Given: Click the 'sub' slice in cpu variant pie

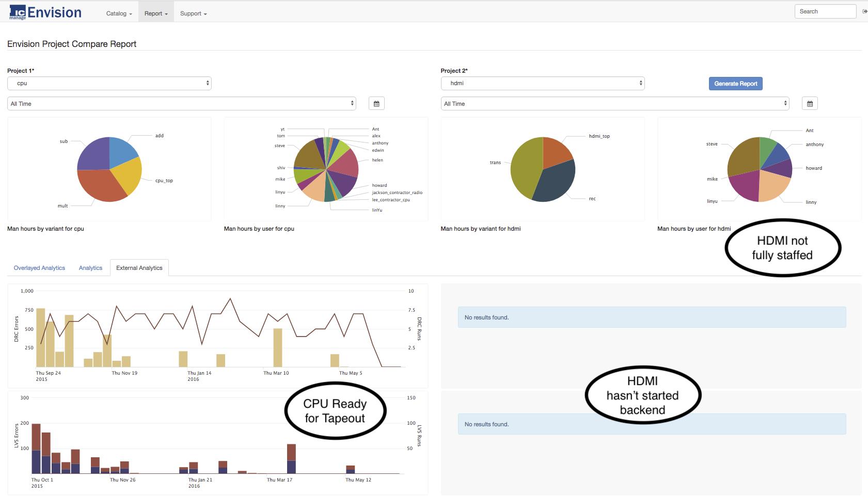Looking at the screenshot, I should tap(93, 154).
